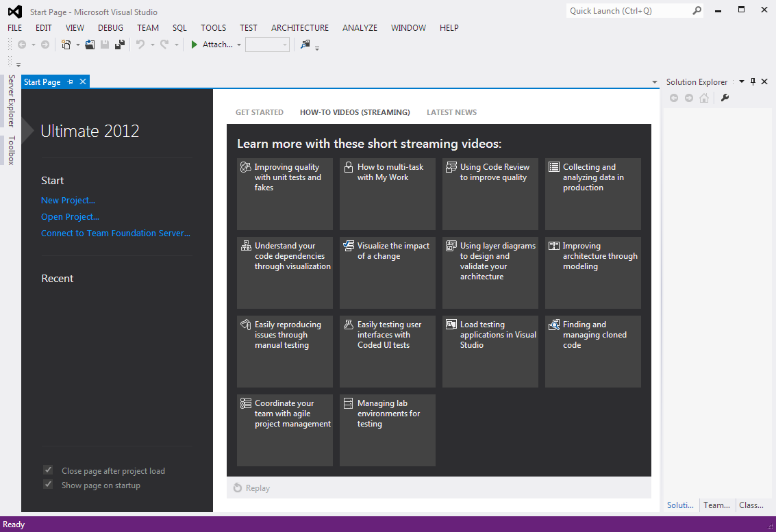Select HOW-TO VIDEOS (STREAMING) tab

click(x=355, y=112)
